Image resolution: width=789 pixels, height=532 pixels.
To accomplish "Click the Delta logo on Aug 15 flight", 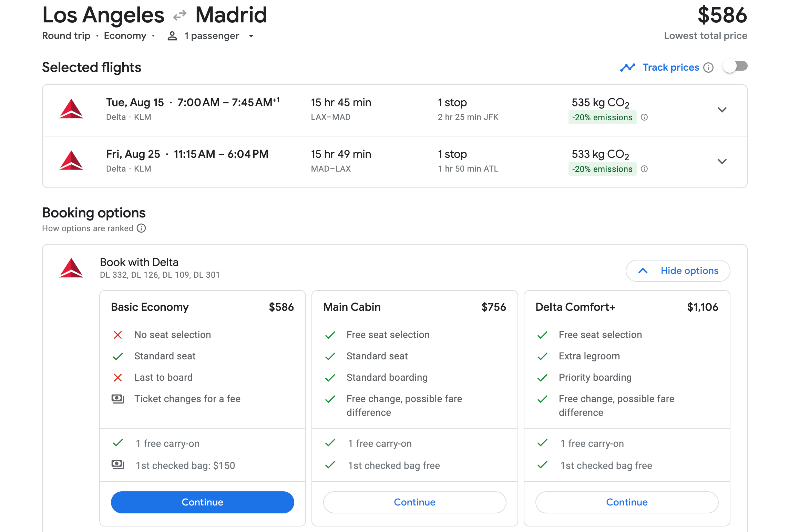I will (x=71, y=109).
